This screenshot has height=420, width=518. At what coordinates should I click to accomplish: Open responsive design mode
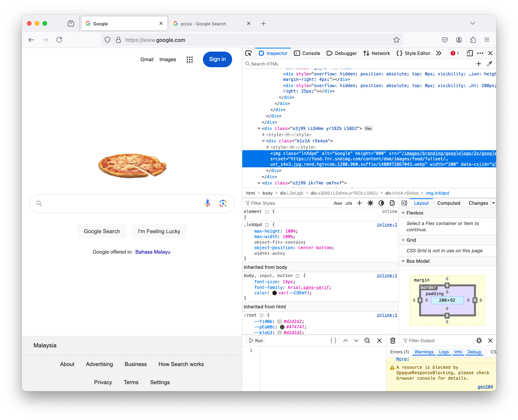[470, 53]
